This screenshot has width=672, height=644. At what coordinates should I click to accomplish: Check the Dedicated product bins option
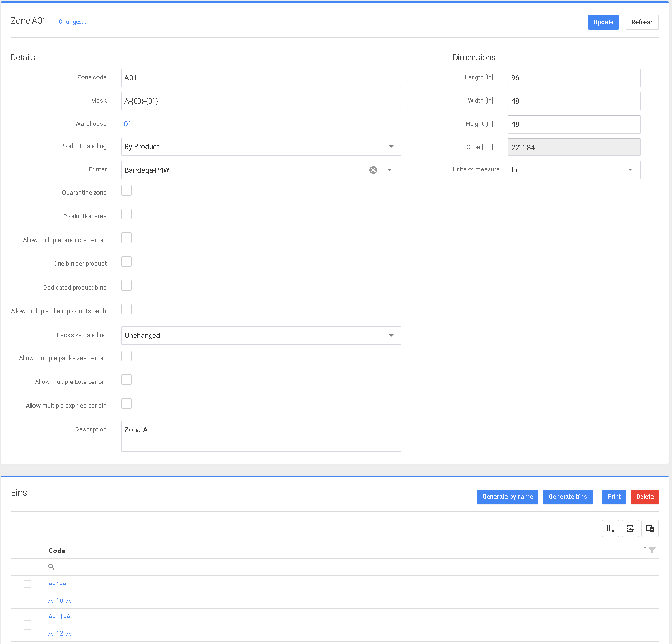126,285
